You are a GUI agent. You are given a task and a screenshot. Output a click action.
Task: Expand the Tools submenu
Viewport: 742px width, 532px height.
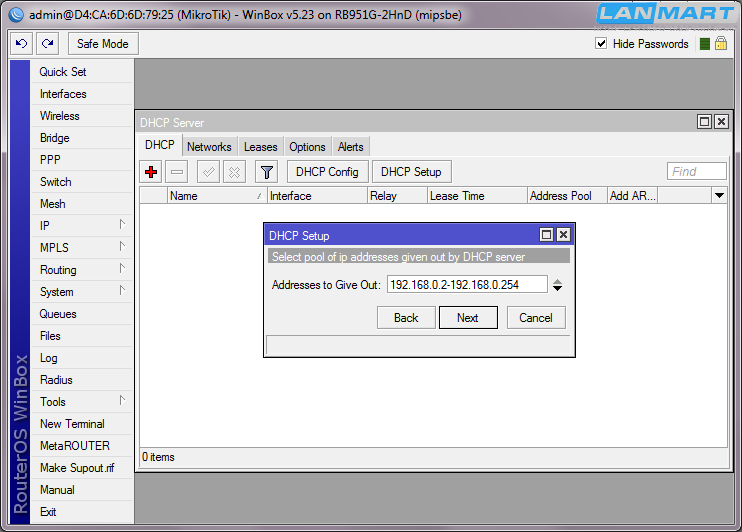(x=122, y=400)
